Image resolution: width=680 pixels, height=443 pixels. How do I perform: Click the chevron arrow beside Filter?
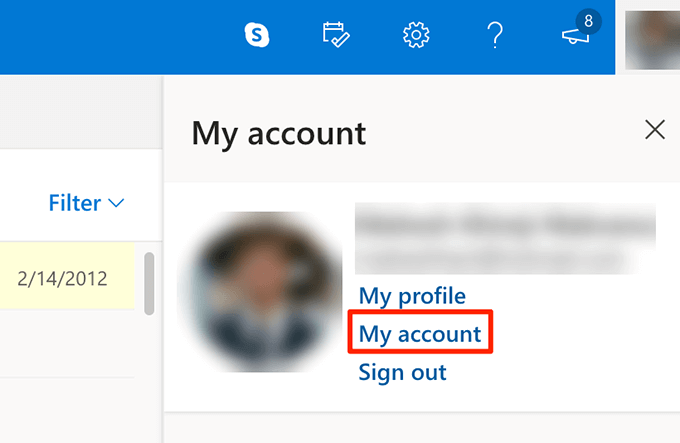click(116, 203)
